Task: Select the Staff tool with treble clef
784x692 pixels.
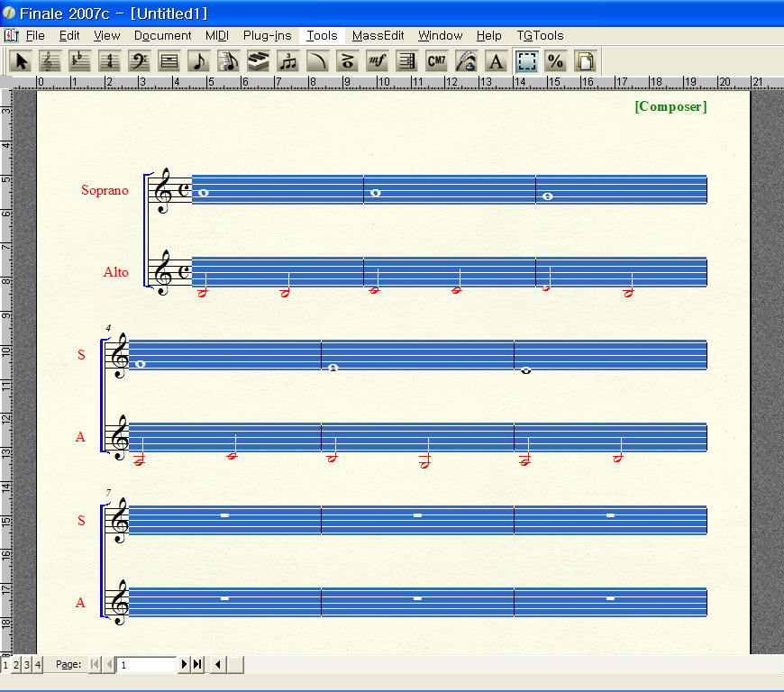Action: pyautogui.click(x=50, y=61)
